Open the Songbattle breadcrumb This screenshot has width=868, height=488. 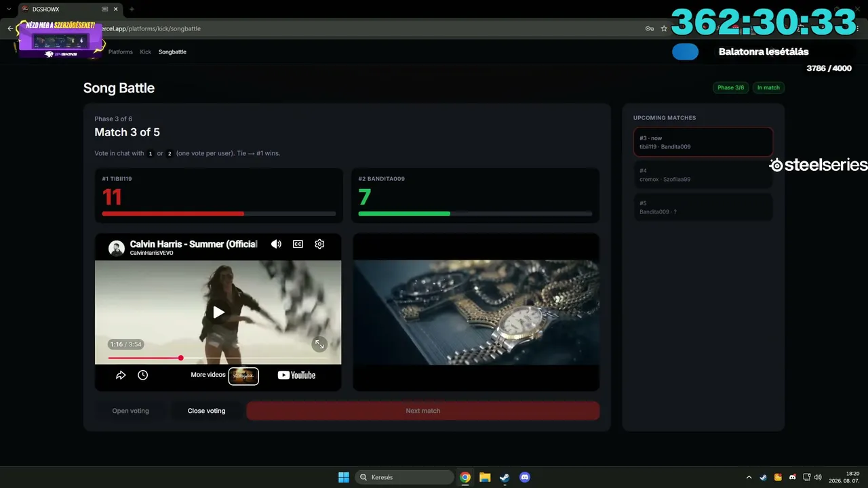[x=172, y=52]
